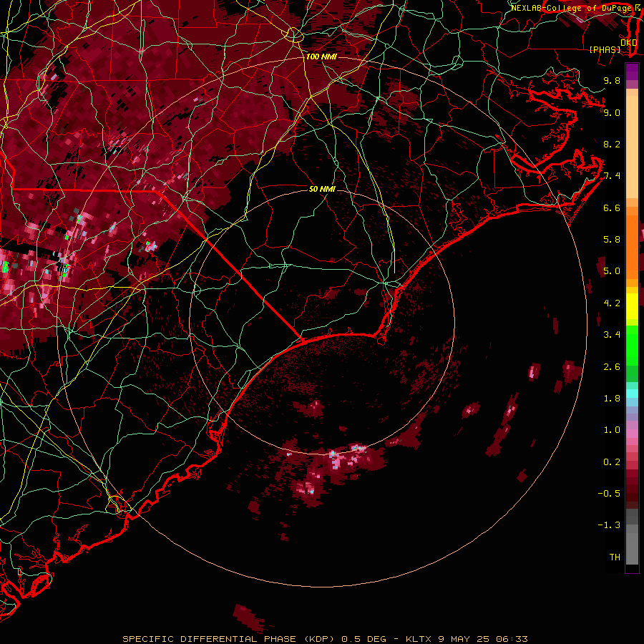The width and height of the screenshot is (644, 644).
Task: Click the 9.8 value on color scale
Action: (612, 81)
